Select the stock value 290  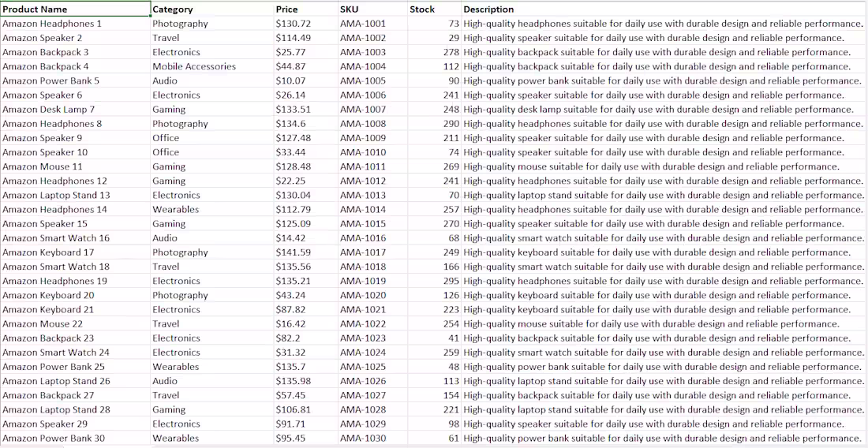point(435,124)
